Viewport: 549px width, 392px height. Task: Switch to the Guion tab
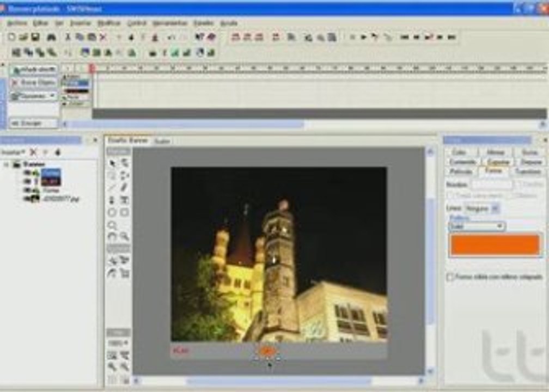(162, 141)
